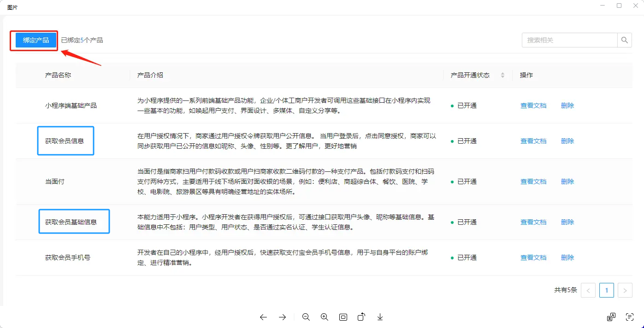Screen dimensions: 644x328
Task: Click the next page chevron in pagination
Action: [625, 290]
